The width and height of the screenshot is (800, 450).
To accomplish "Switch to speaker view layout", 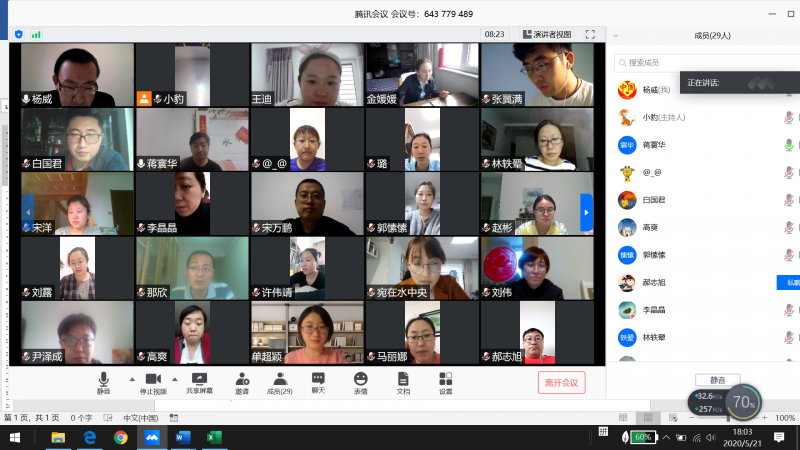I will (545, 34).
